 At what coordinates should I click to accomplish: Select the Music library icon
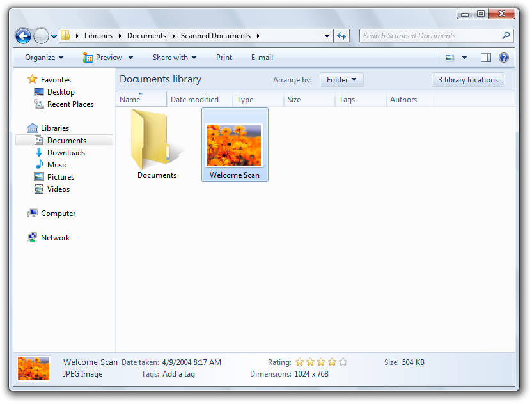(x=39, y=164)
